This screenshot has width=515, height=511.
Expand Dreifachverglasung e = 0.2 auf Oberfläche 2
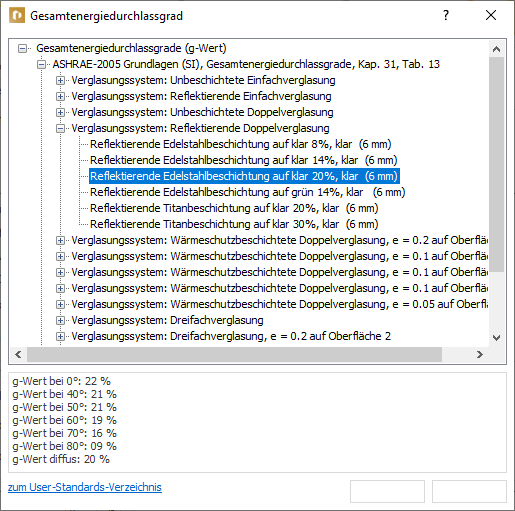coord(60,336)
